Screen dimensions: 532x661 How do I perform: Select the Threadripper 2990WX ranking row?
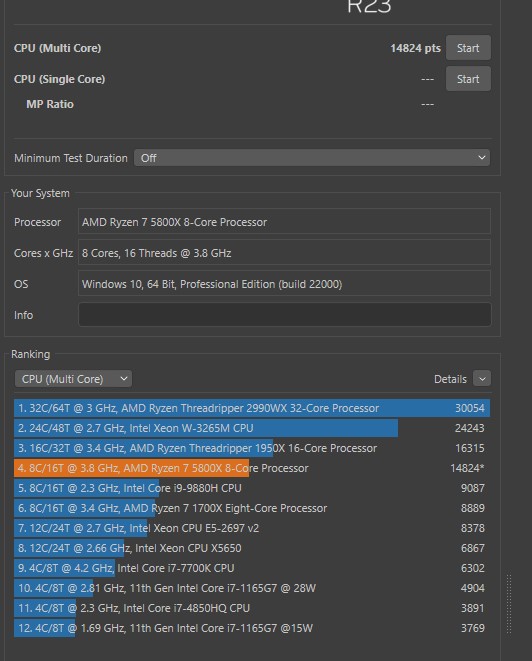252,408
